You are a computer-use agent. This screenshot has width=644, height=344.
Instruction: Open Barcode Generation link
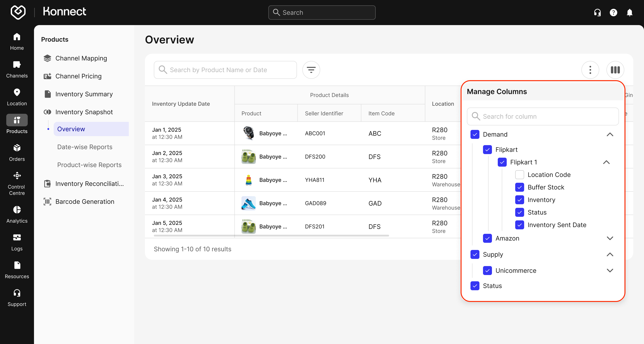pyautogui.click(x=85, y=202)
